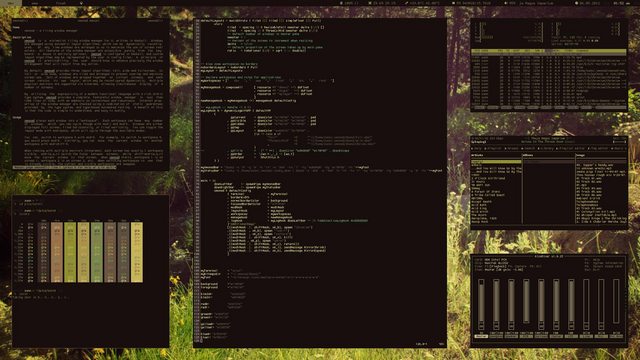Click the pale yellow rightmost color swatch
Image resolution: width=640 pixels, height=360 pixels.
pos(137,252)
